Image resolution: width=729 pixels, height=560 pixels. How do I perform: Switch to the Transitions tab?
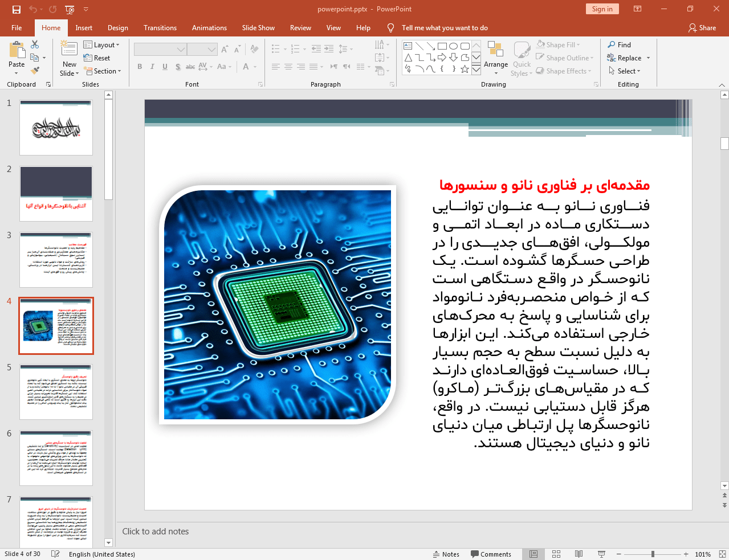(x=160, y=27)
